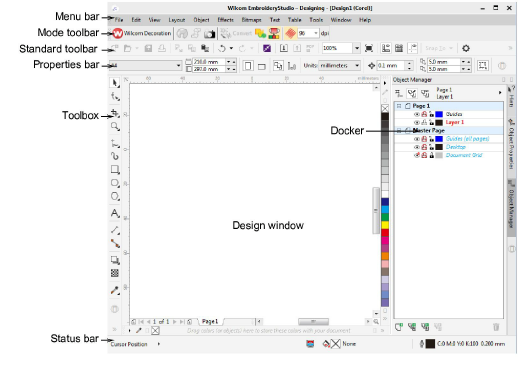Select the Desktop layer row
Viewport: 518px width, 368px height.
tap(448, 147)
